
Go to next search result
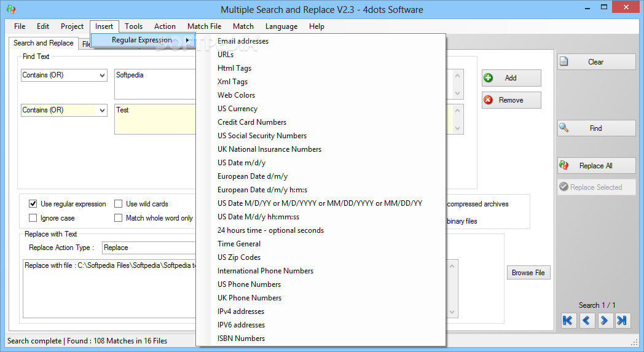(604, 321)
